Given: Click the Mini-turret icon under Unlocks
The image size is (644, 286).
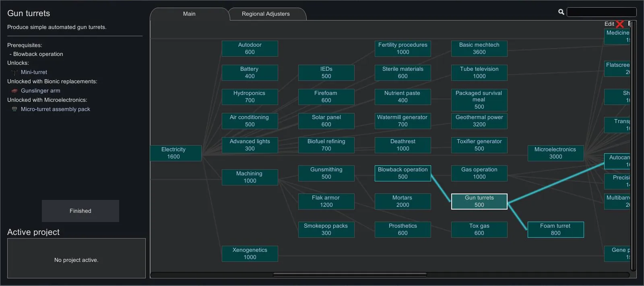Looking at the screenshot, I should pos(14,72).
